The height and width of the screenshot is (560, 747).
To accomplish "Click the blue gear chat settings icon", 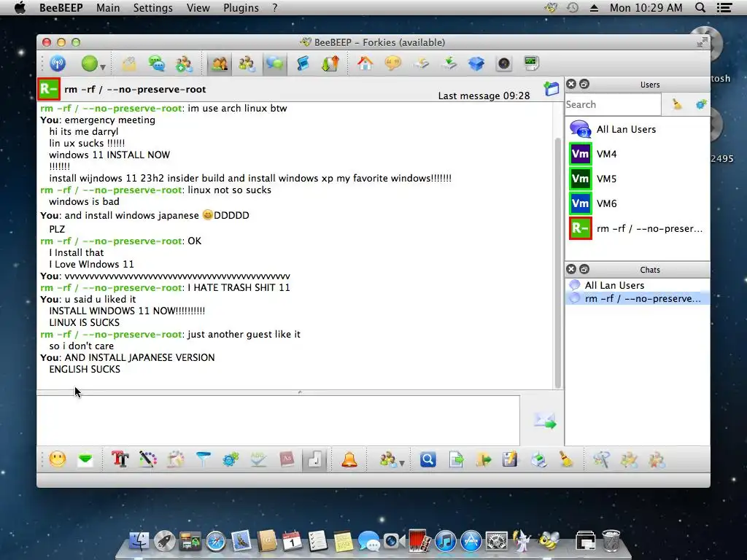I will [231, 459].
